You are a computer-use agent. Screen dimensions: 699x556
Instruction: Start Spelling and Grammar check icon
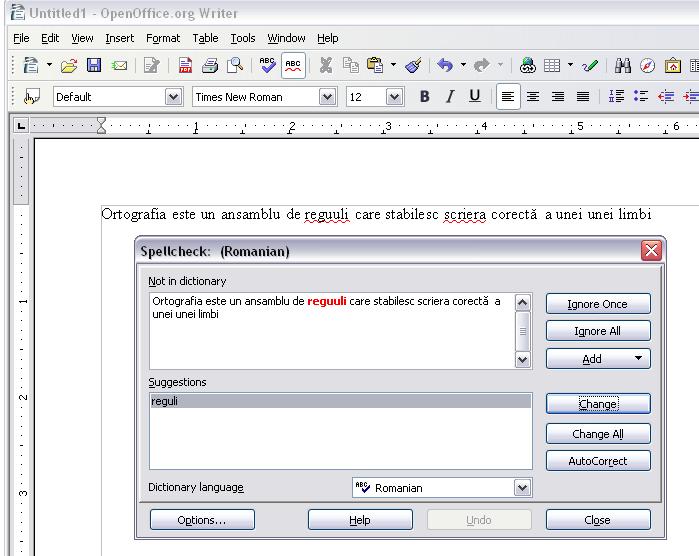pos(267,66)
